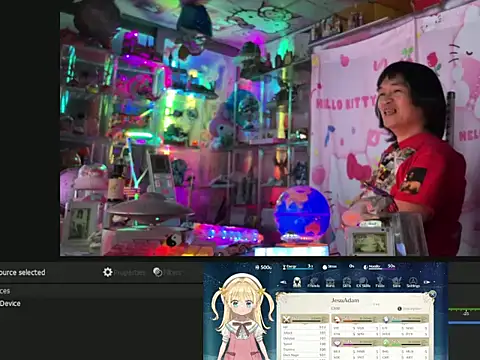Click the 500 currency counter in game header
Viewport: 480px width, 360px height.
(x=264, y=267)
